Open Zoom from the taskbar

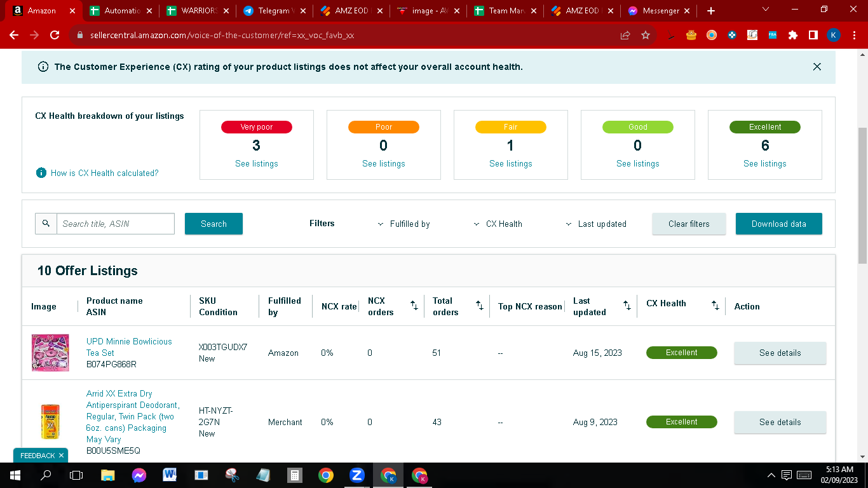tap(356, 475)
